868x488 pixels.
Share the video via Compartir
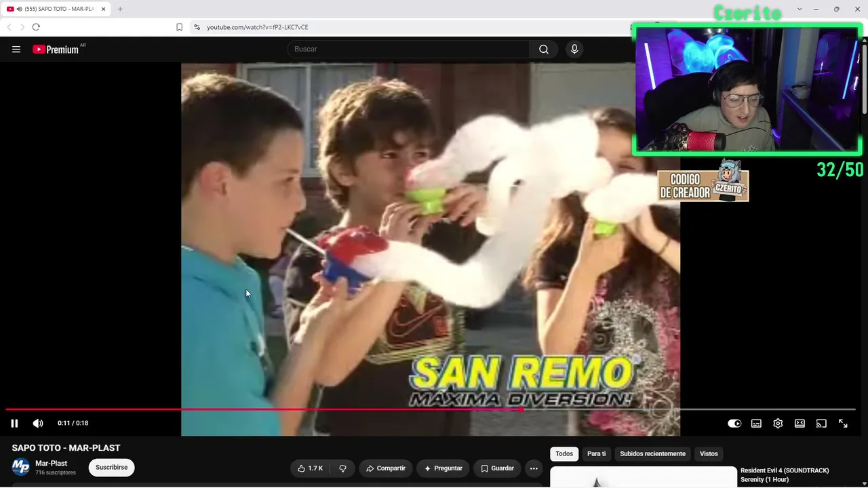[385, 468]
